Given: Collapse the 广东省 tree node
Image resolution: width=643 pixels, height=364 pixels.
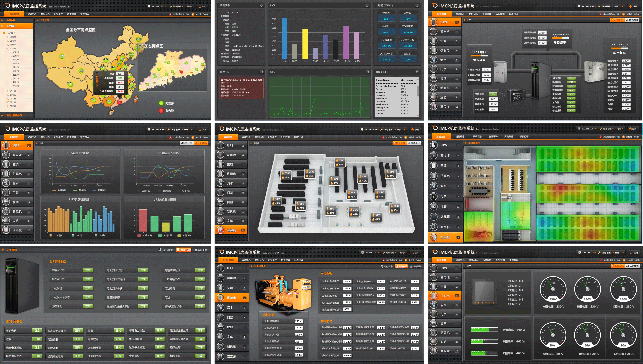Looking at the screenshot, I should tap(8, 48).
